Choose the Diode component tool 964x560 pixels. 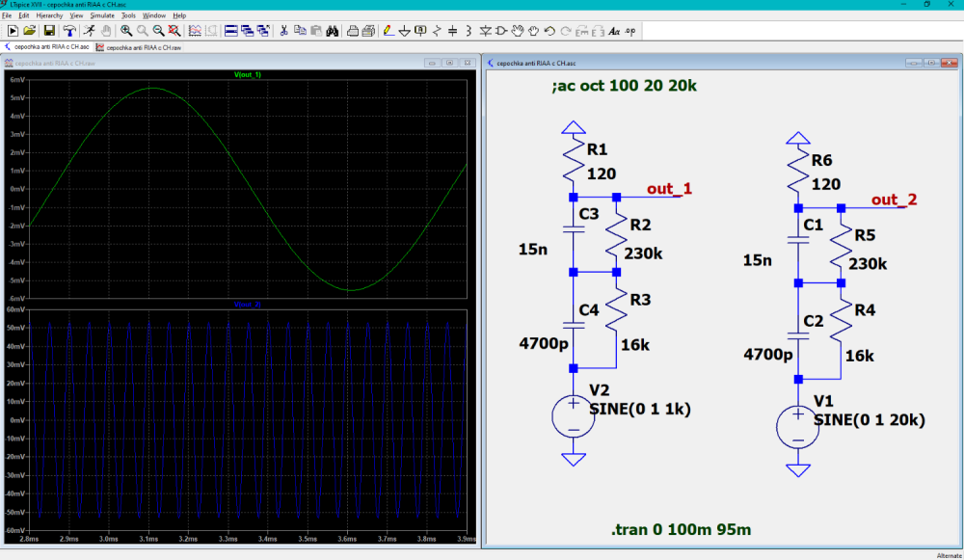tap(485, 31)
